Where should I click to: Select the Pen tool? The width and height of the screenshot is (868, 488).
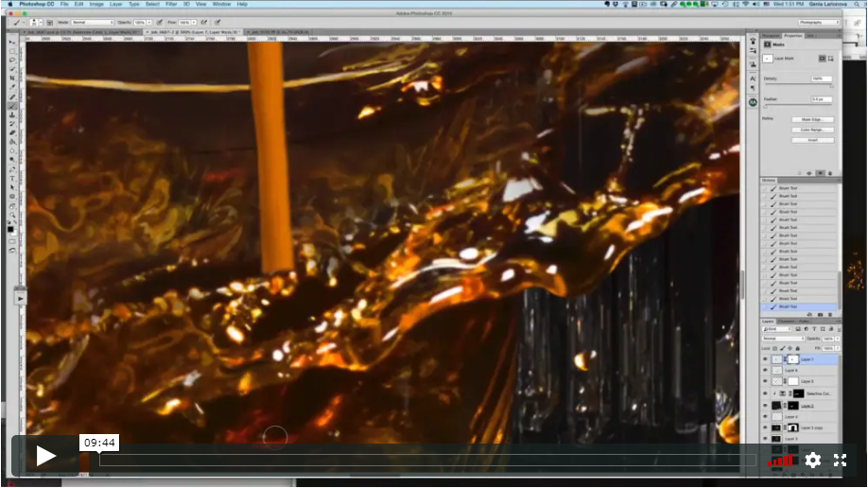[12, 168]
